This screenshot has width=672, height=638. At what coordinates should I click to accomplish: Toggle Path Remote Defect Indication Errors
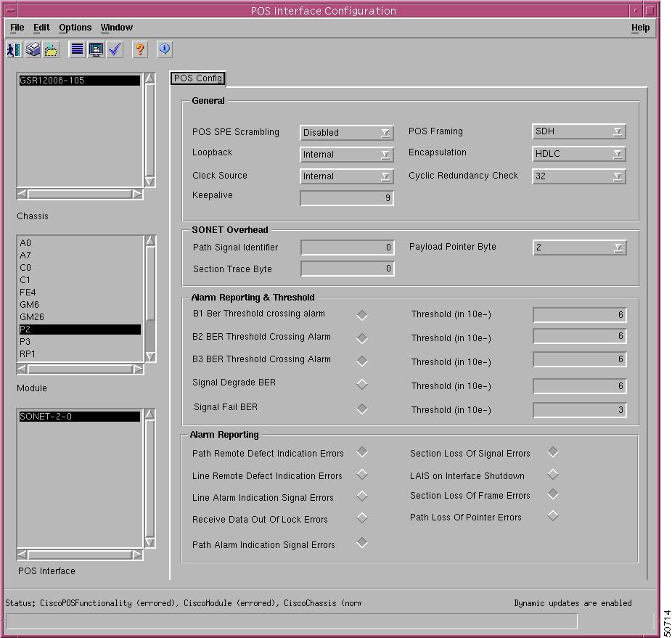(362, 451)
